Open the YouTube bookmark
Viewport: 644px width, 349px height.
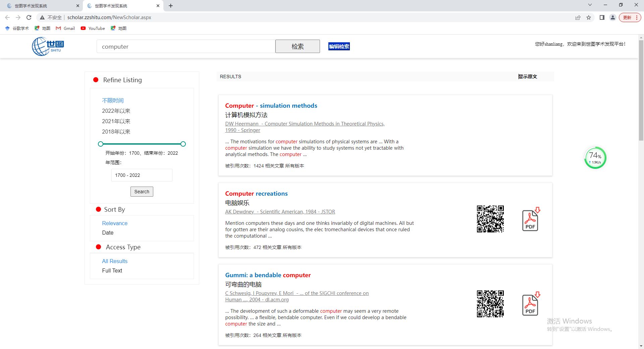(93, 29)
